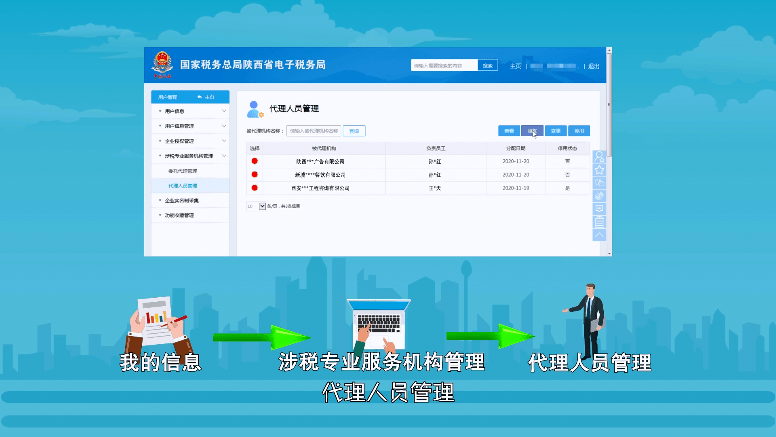Click the search button in blue header
This screenshot has width=776, height=437.
(487, 65)
